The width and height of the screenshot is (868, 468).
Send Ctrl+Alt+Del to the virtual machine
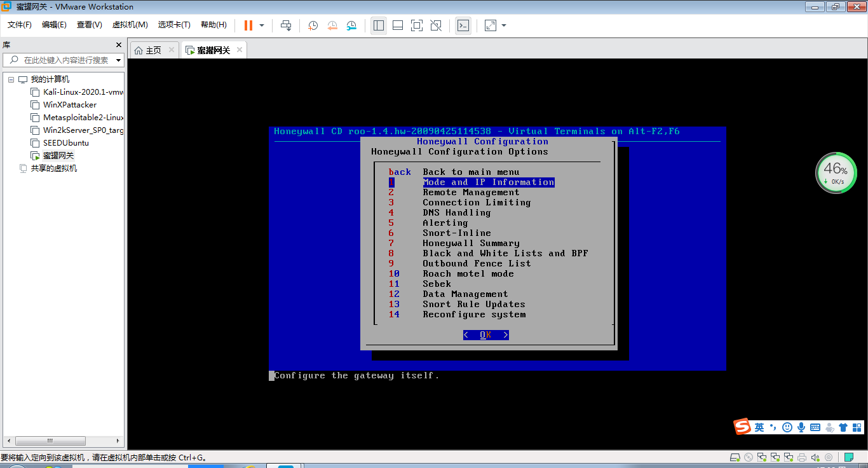pos(286,25)
